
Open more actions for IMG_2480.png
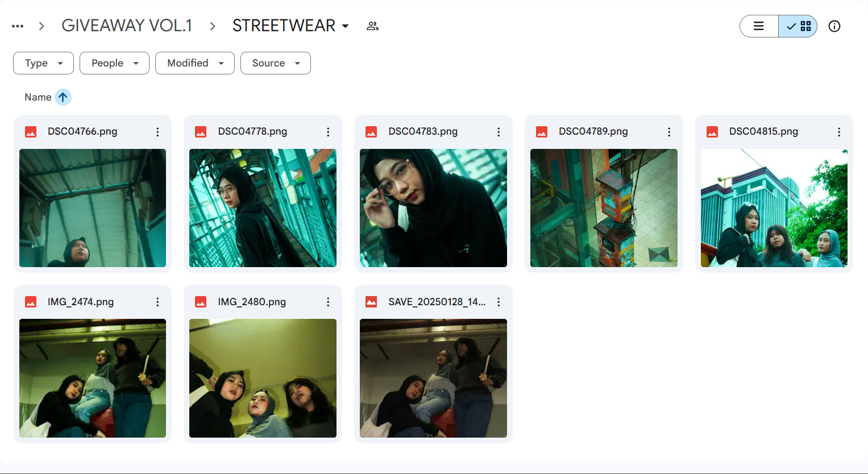coord(328,302)
